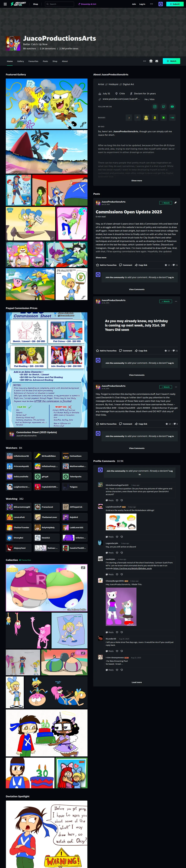Click the chat avatar icon beside Submit

click(160, 4)
